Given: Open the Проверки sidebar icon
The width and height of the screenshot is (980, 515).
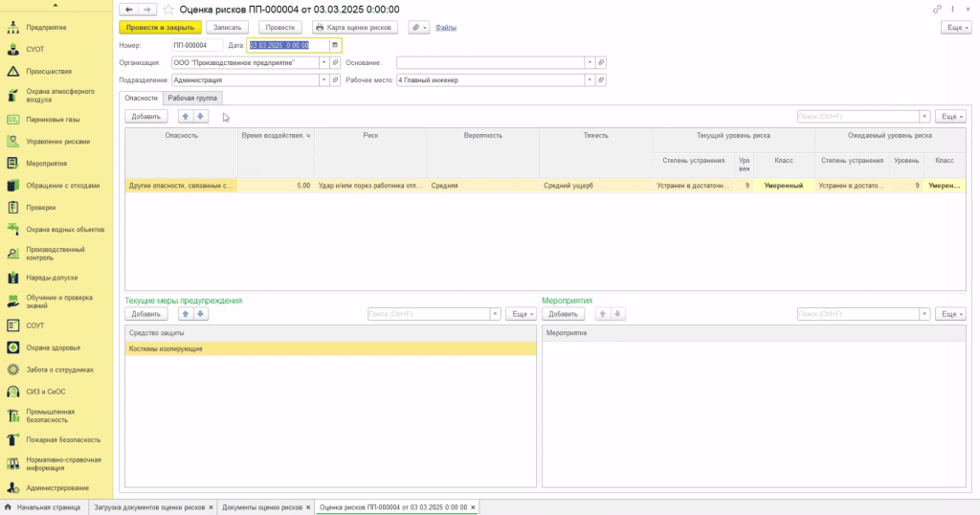Looking at the screenshot, I should click(x=13, y=208).
